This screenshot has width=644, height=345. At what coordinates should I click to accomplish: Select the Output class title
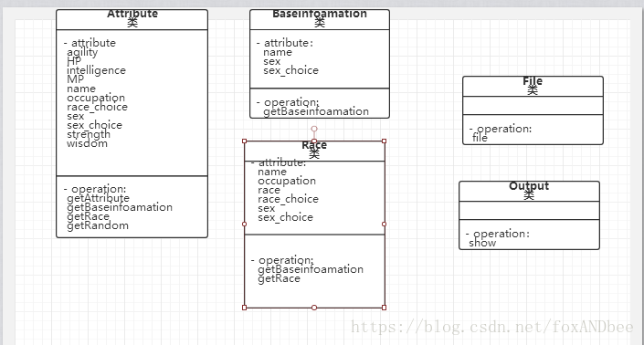coord(529,186)
